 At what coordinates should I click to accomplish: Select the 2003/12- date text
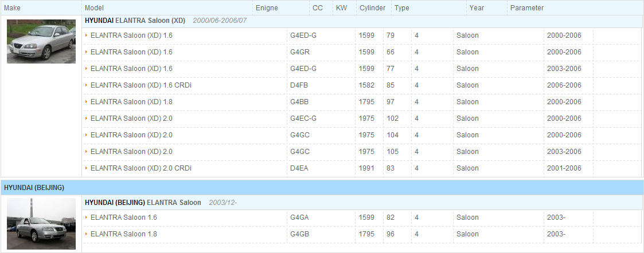tap(223, 202)
